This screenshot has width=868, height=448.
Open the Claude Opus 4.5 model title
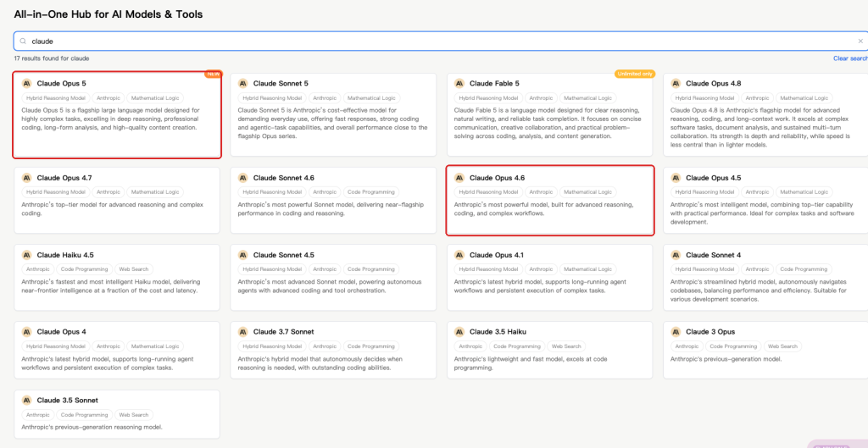(x=714, y=178)
